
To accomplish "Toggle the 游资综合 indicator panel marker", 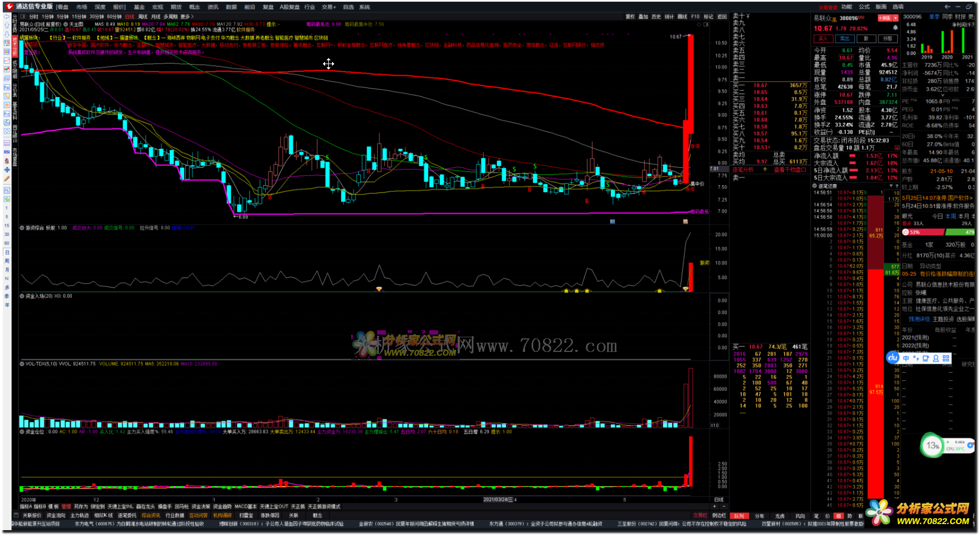I will pyautogui.click(x=22, y=228).
